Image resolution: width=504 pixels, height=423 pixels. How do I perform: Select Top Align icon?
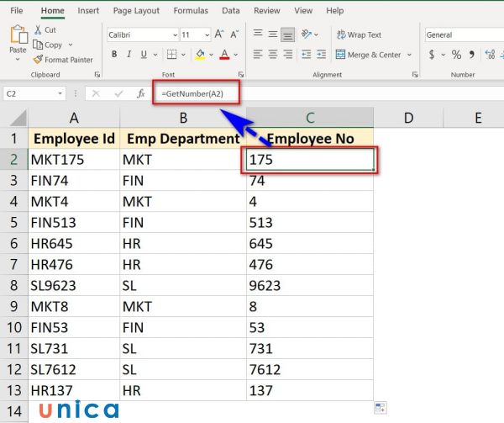[x=258, y=34]
